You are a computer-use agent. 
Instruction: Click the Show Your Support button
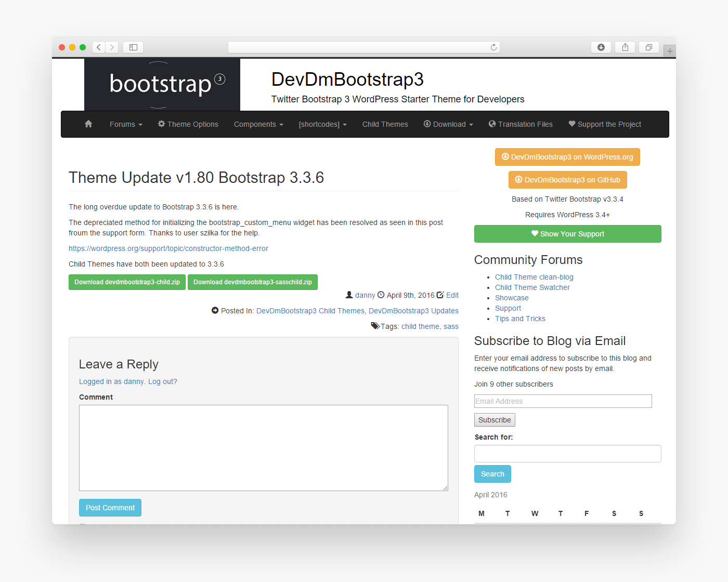pyautogui.click(x=567, y=234)
